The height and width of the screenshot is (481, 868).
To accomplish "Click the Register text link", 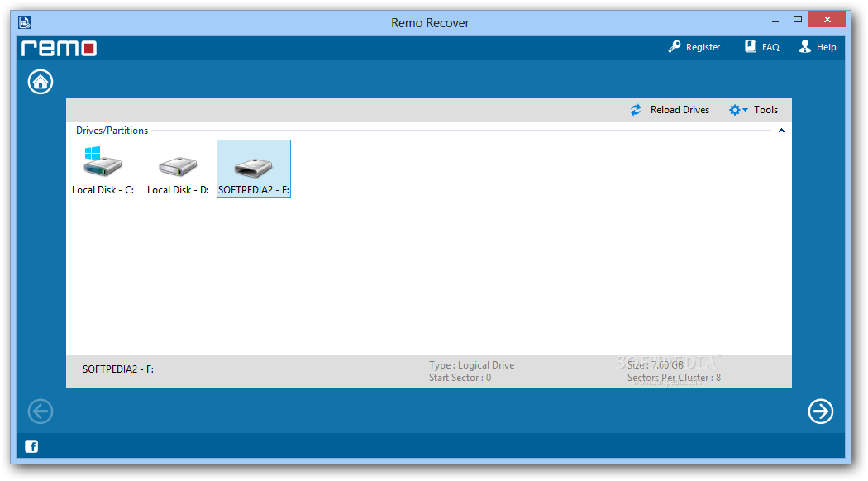I will tap(703, 48).
